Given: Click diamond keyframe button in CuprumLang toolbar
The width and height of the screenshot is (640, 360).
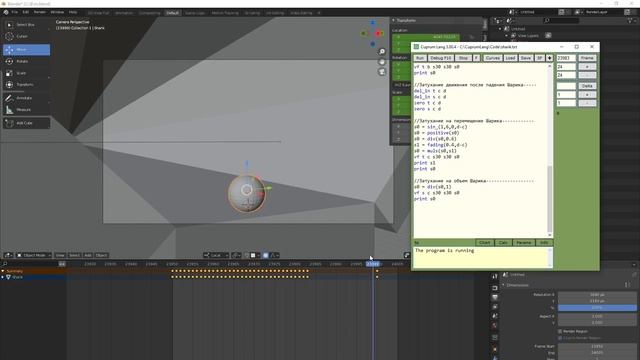Looking at the screenshot, I should (x=549, y=58).
